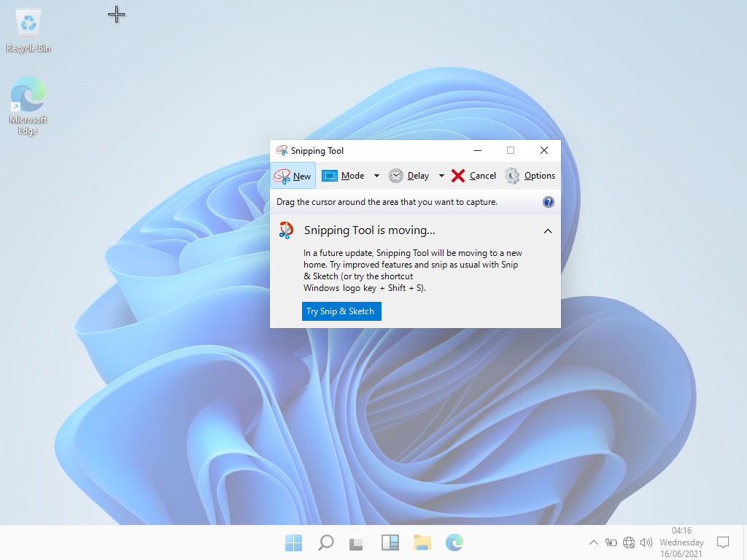Open the clock showing 04:16
Screen dimensions: 747x560
tap(681, 542)
